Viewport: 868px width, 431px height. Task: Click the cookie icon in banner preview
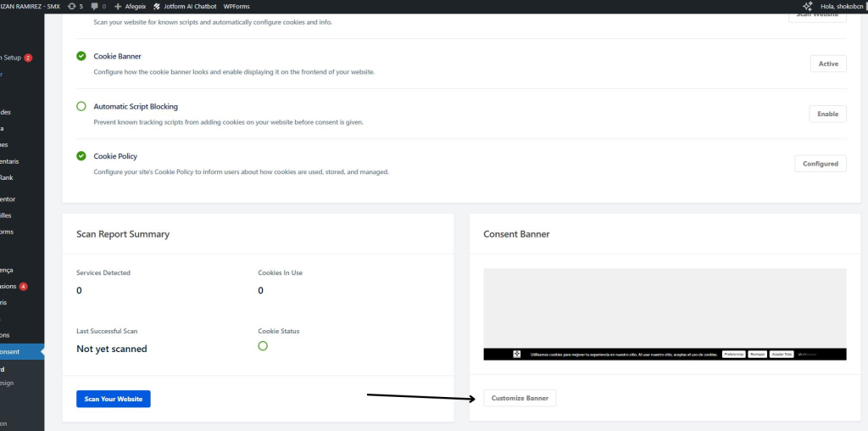[517, 354]
